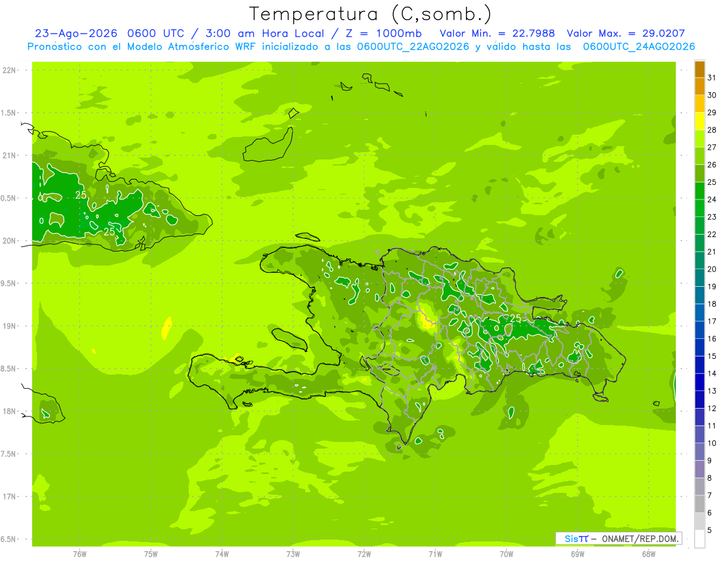Screen dimensions: 728x562
Task: Click the '21' value on the color legend
Action: pyautogui.click(x=712, y=252)
